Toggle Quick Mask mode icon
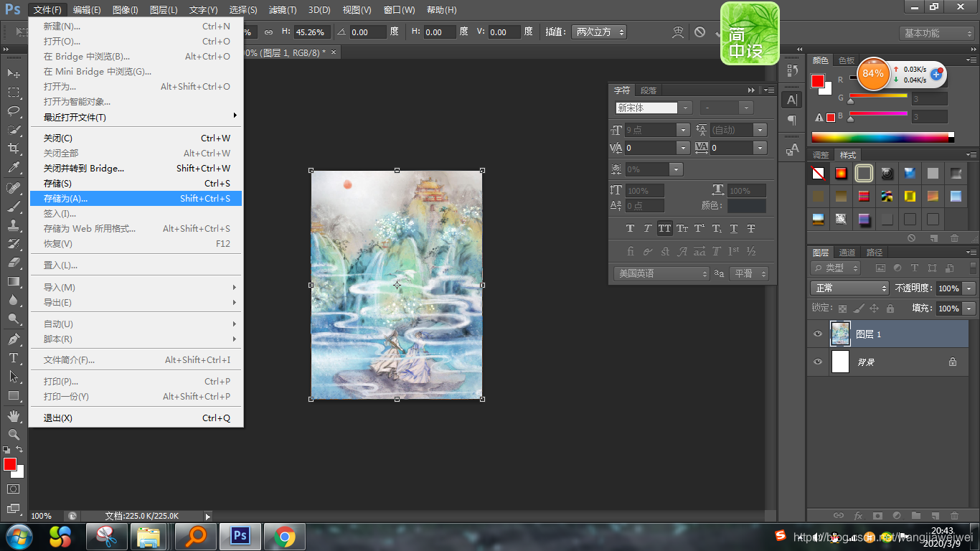This screenshot has height=551, width=980. [14, 489]
